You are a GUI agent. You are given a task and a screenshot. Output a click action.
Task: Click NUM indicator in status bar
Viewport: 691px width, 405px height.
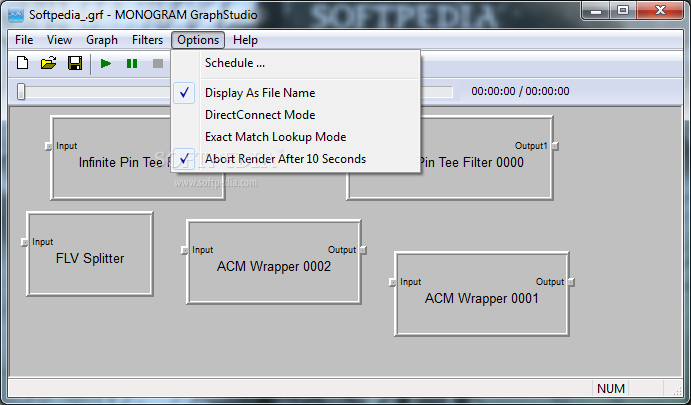pyautogui.click(x=610, y=389)
